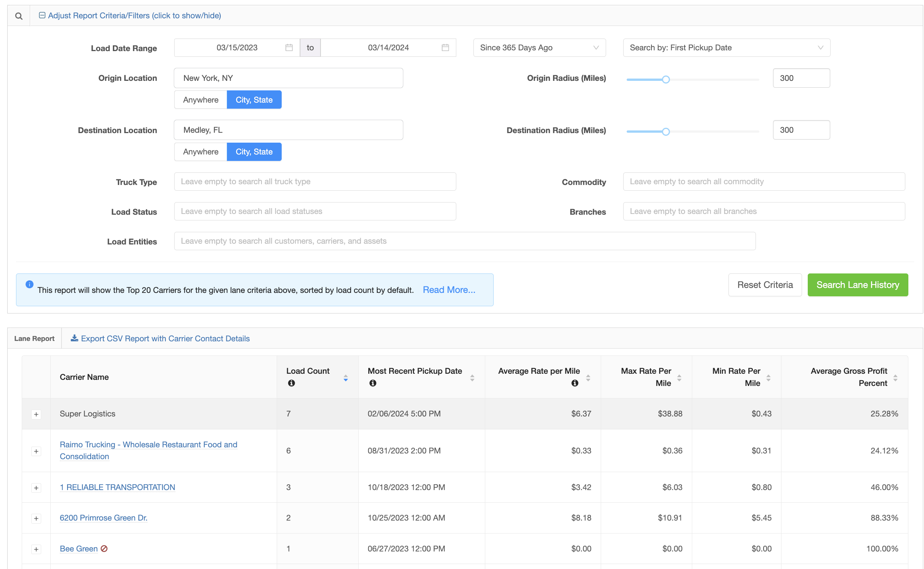Viewport: 924px width, 569px height.
Task: Open the Load Status multi-select field
Action: coord(315,211)
